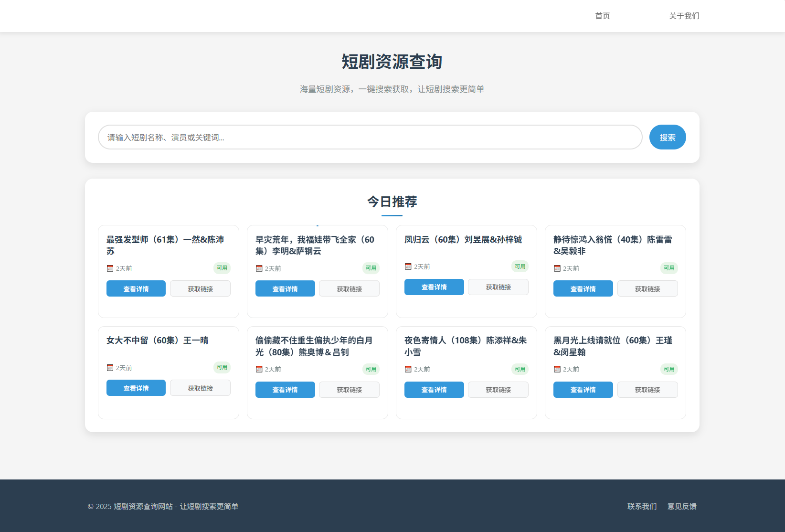The width and height of the screenshot is (785, 532).
Task: Click the 可用 badge on 夜色寄情人 card
Action: (x=520, y=369)
